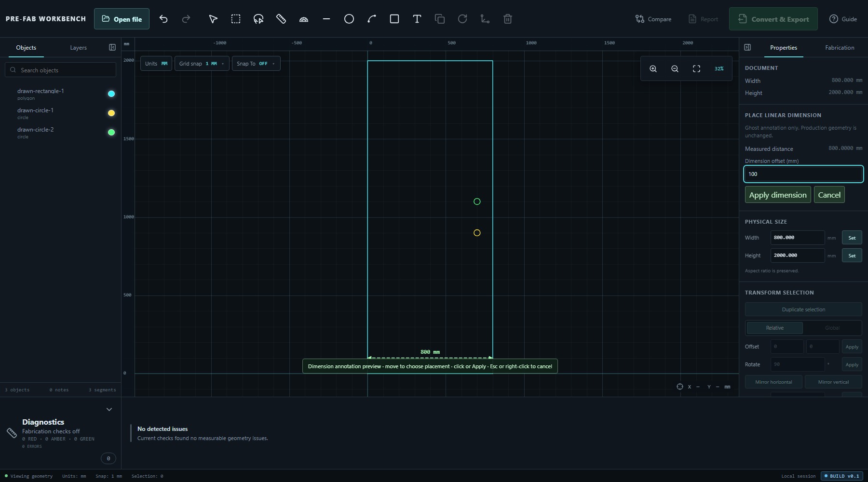Activate the marquee box-select tool
Viewport: 868px width, 482px height.
pos(236,19)
